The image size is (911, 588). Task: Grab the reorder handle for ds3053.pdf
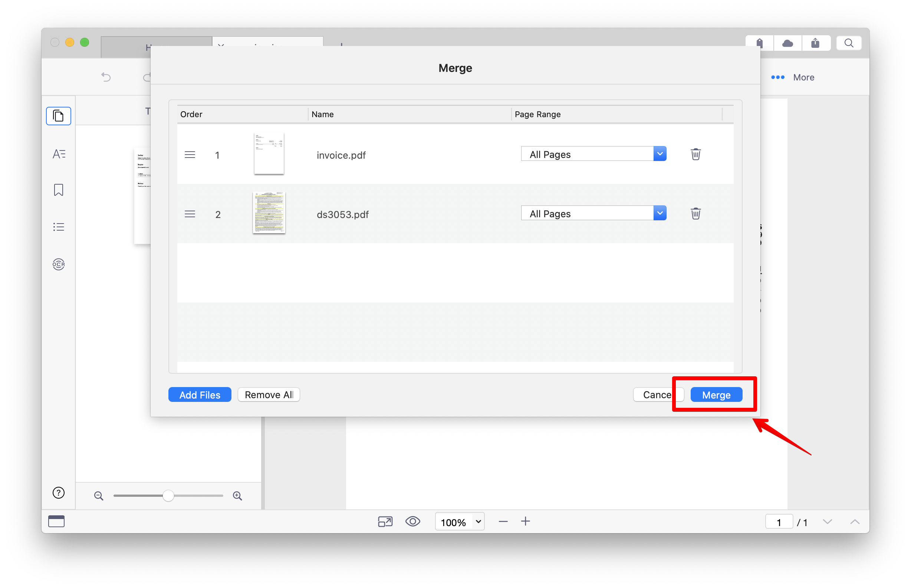point(190,214)
